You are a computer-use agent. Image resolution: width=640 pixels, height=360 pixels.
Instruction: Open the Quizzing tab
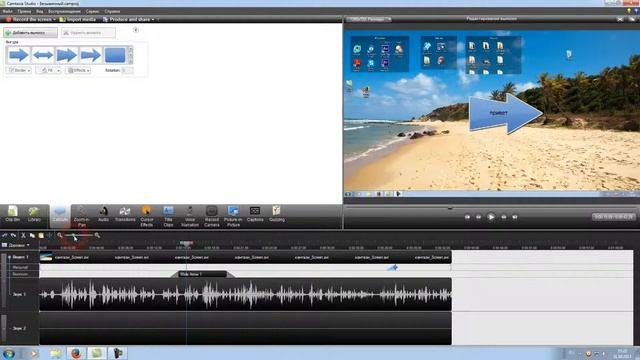[x=277, y=214]
